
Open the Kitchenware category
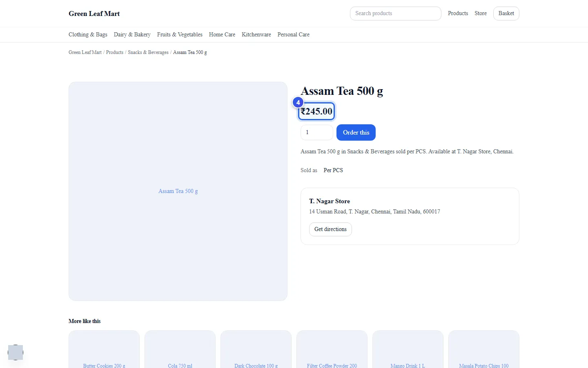click(256, 35)
